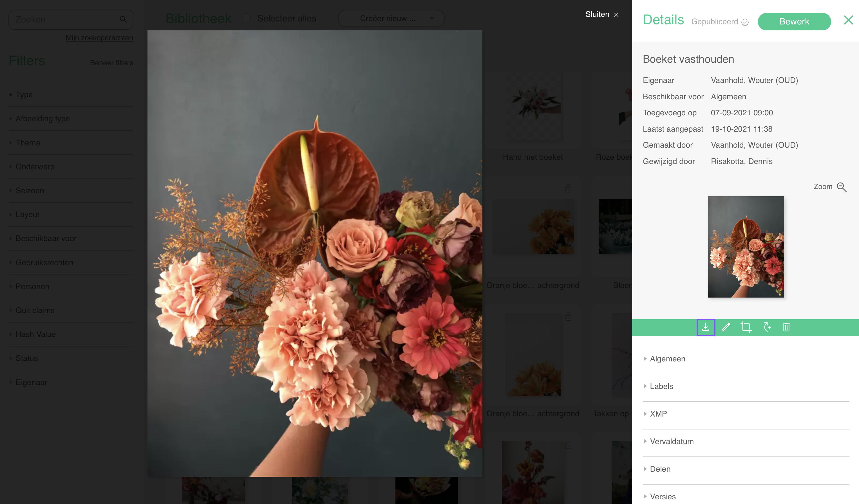Click the Gepubliceerd status badge icon

click(x=745, y=22)
